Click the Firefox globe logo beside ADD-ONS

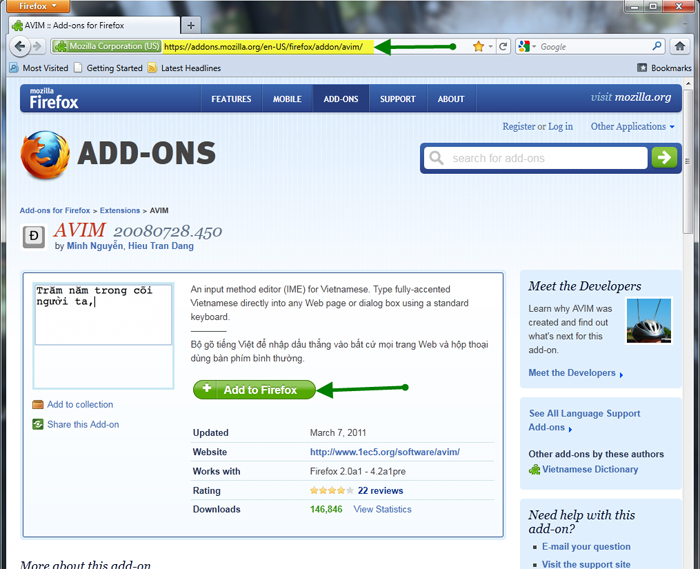[45, 154]
